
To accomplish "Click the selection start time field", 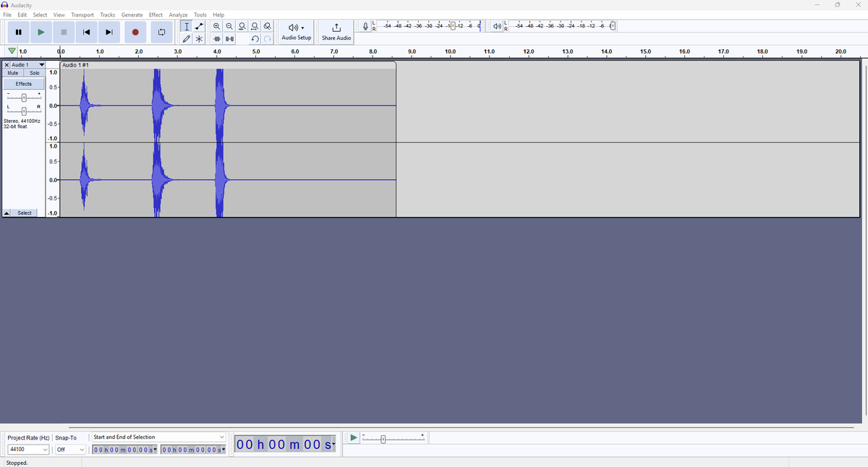I will point(125,450).
